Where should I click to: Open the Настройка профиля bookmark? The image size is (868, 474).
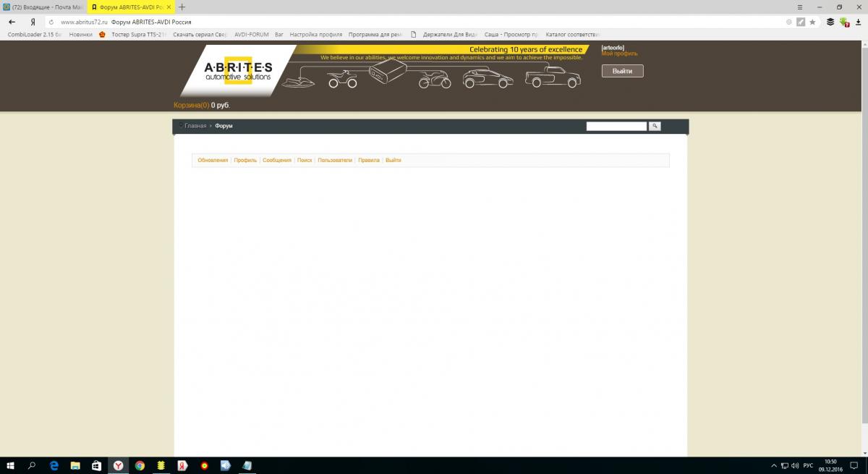316,34
